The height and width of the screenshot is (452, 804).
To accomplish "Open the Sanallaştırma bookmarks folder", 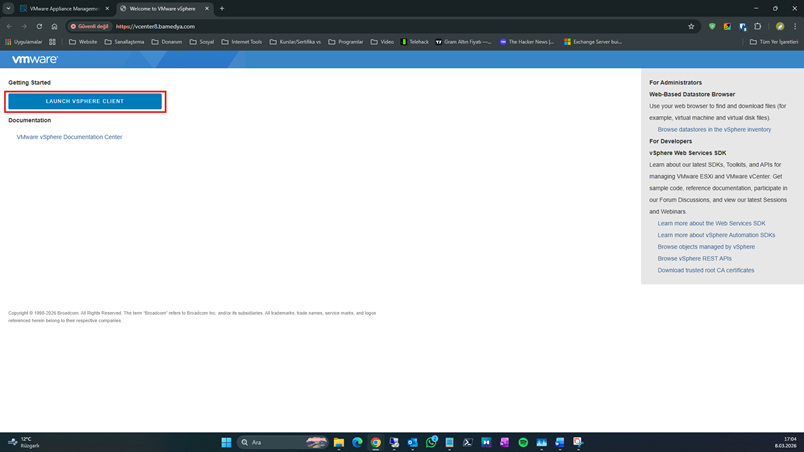I will coord(125,42).
